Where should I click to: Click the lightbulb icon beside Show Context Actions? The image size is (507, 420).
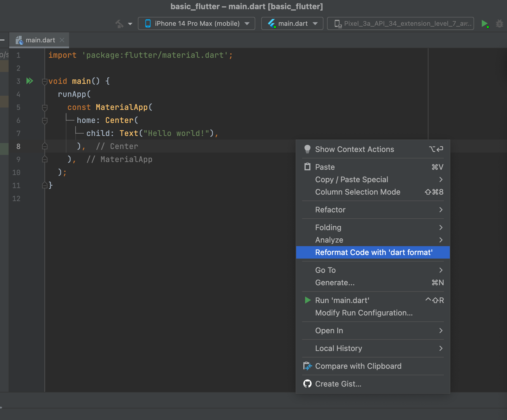pyautogui.click(x=307, y=149)
